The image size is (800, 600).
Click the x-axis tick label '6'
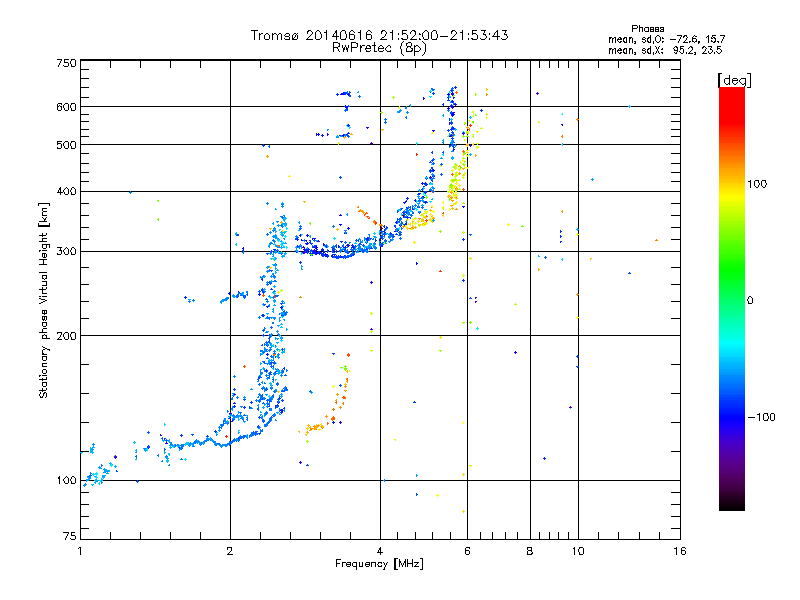coord(467,551)
